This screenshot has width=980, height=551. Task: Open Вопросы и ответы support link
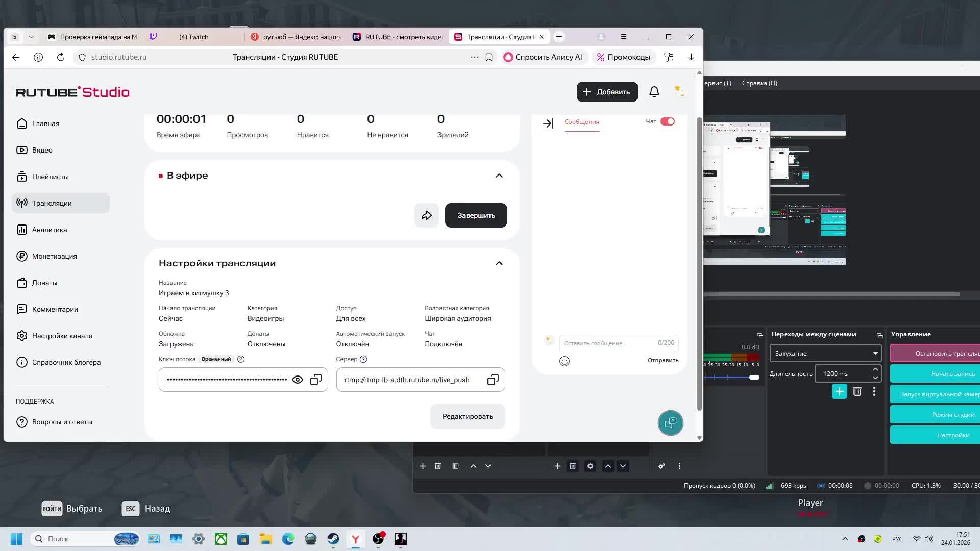(x=61, y=422)
